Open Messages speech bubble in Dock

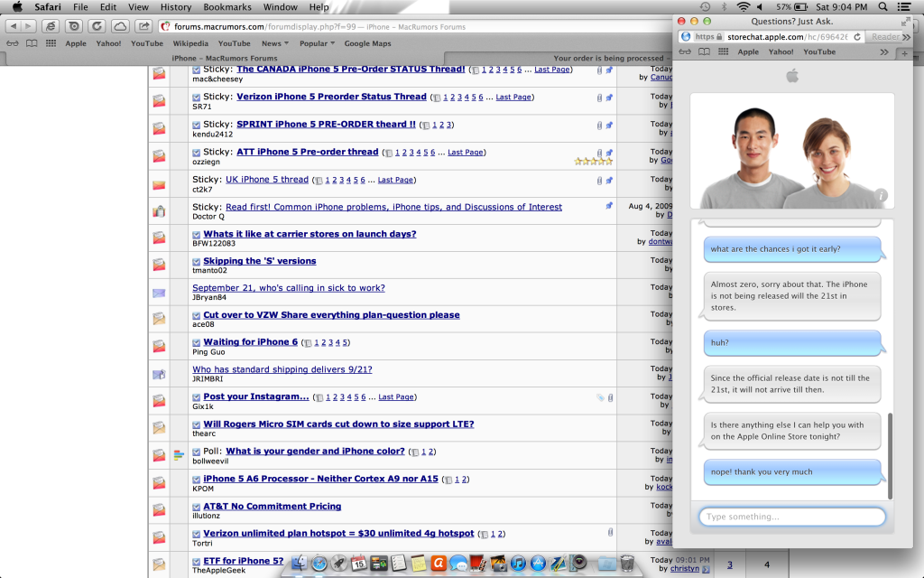click(457, 563)
